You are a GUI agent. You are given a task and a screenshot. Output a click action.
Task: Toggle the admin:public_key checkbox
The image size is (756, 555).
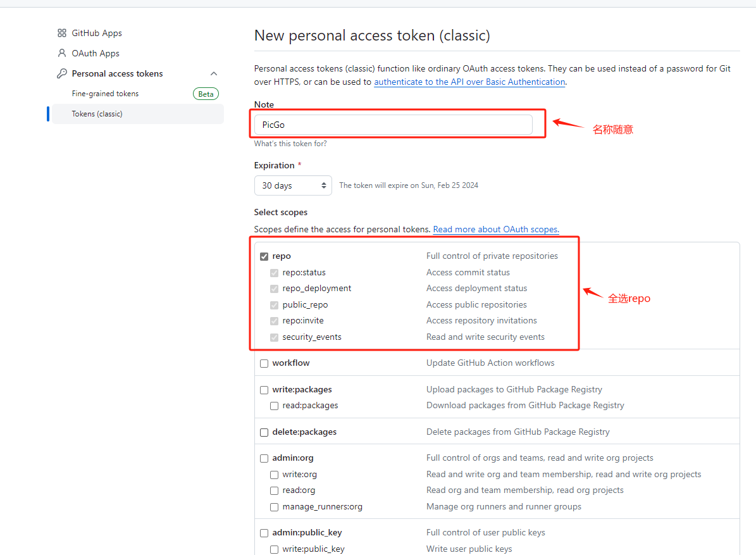[264, 533]
